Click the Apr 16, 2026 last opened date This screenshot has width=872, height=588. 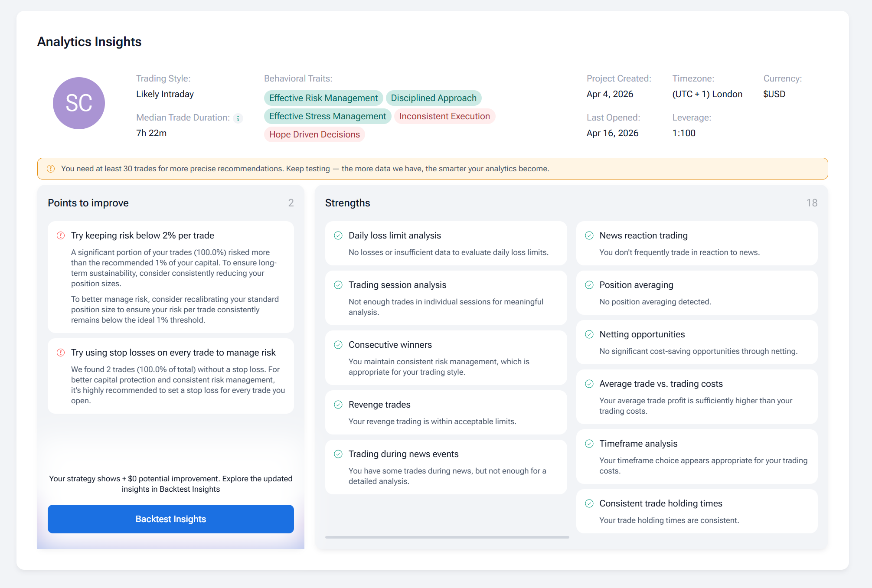tap(612, 133)
